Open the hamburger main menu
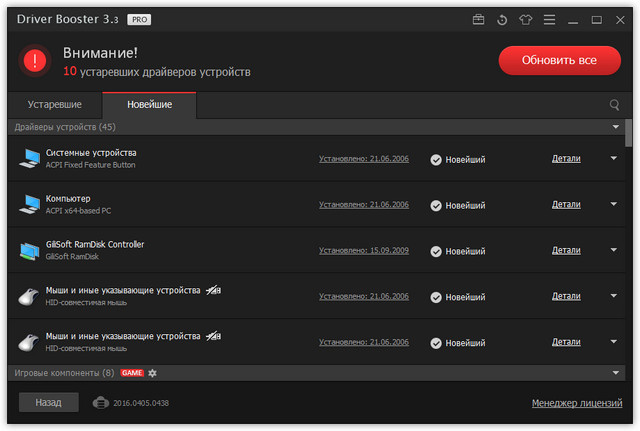640x431 pixels. [x=549, y=19]
